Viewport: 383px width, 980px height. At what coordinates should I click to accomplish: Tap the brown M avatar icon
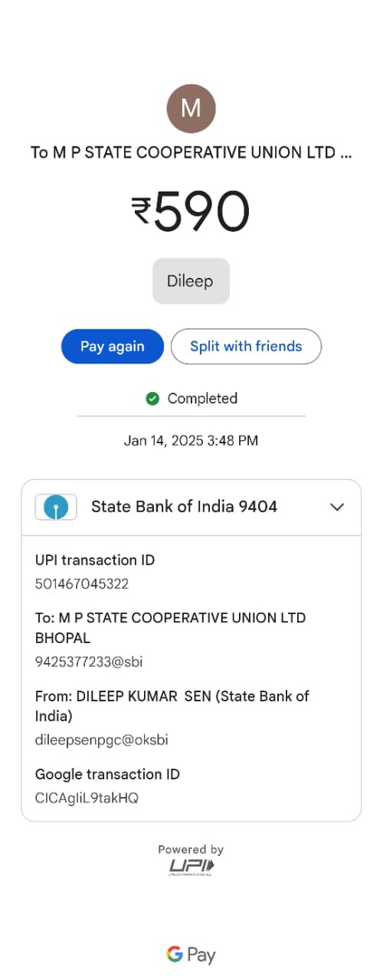click(x=191, y=109)
